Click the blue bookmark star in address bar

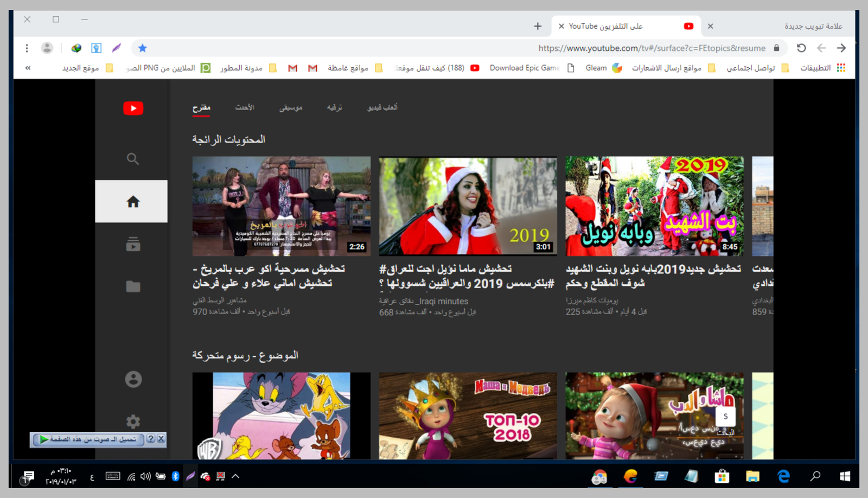point(142,48)
